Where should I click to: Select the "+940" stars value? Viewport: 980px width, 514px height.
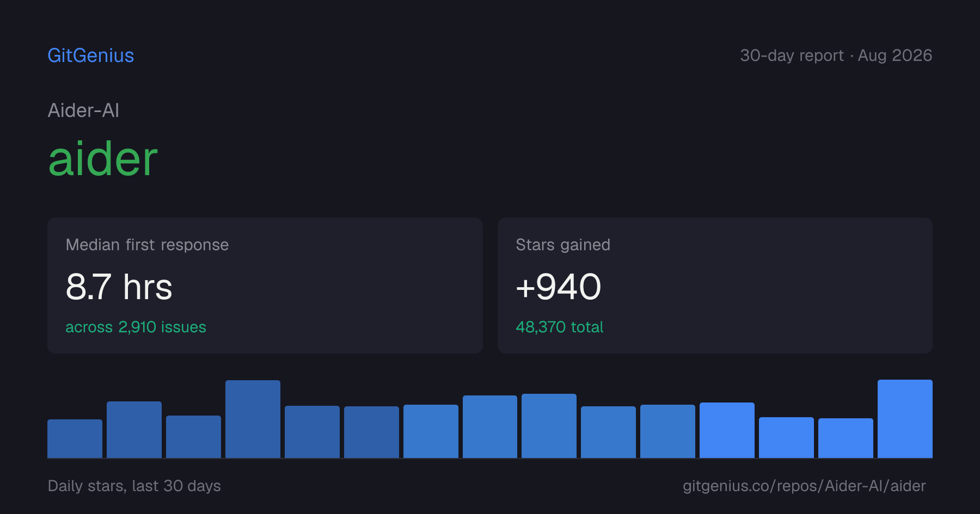pos(558,287)
